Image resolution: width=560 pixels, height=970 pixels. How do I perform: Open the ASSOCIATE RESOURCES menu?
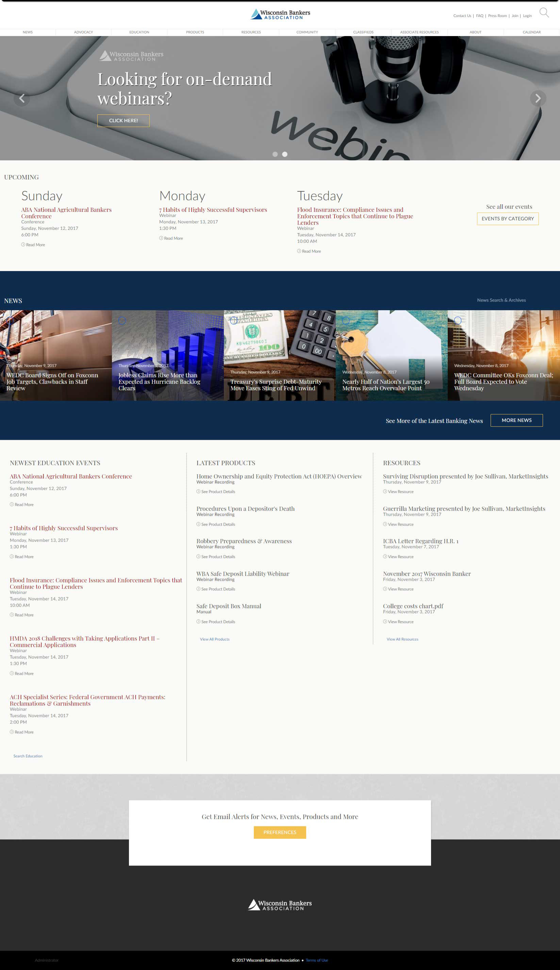tap(419, 32)
